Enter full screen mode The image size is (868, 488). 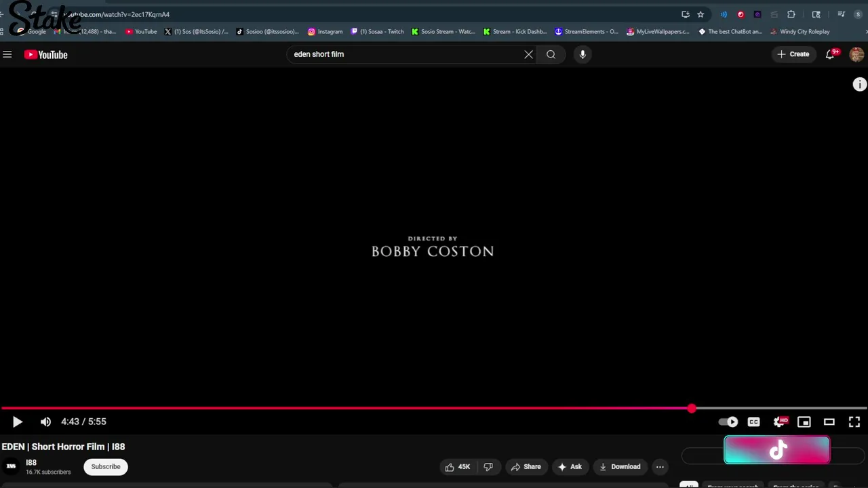854,422
